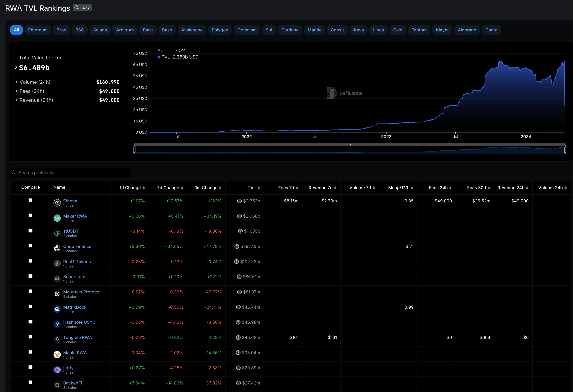
Task: Open the Ethena protocol page link
Action: click(x=70, y=201)
